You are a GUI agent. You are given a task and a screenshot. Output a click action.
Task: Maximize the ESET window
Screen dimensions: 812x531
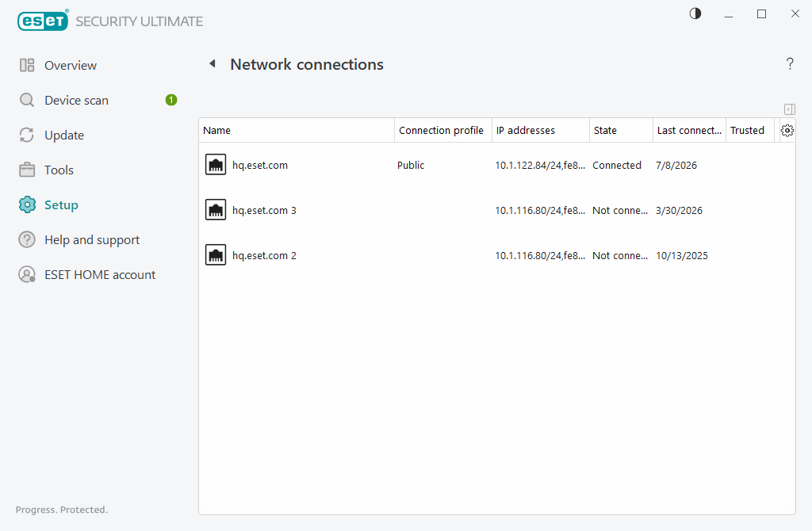761,14
